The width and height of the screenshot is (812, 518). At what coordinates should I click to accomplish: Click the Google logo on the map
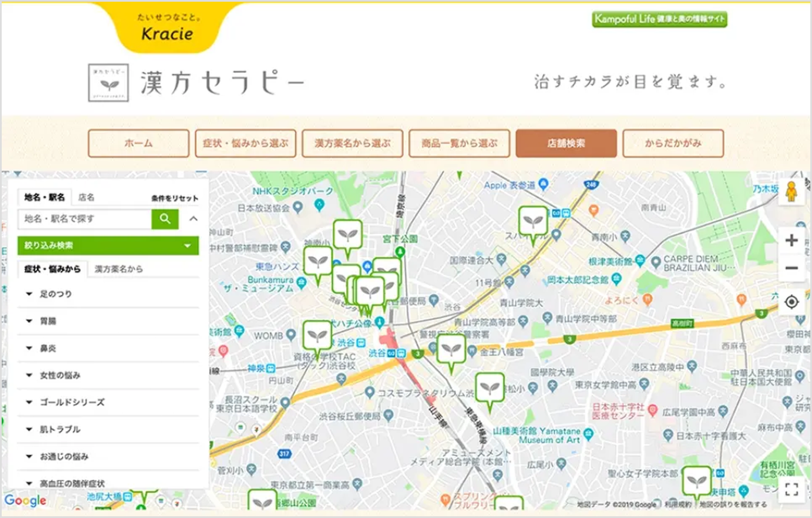point(25,500)
